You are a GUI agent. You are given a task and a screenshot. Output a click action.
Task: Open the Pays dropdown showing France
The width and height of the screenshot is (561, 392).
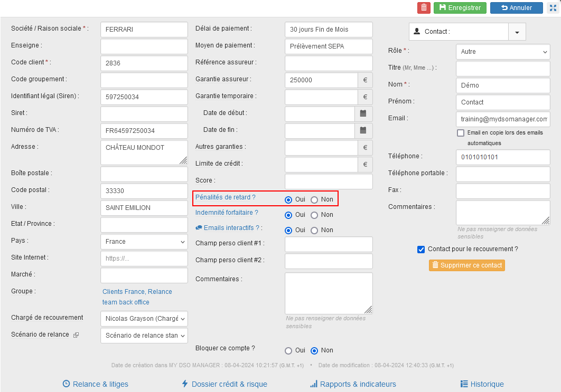tap(144, 242)
